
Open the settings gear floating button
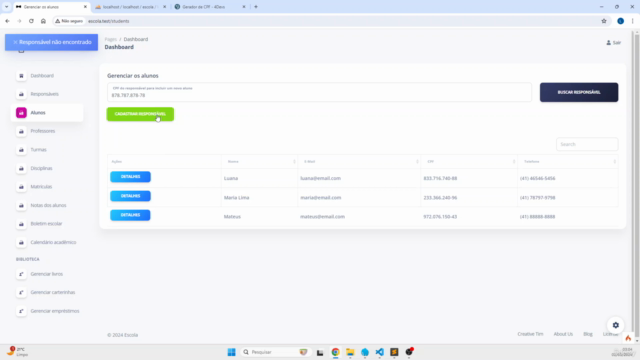(616, 325)
